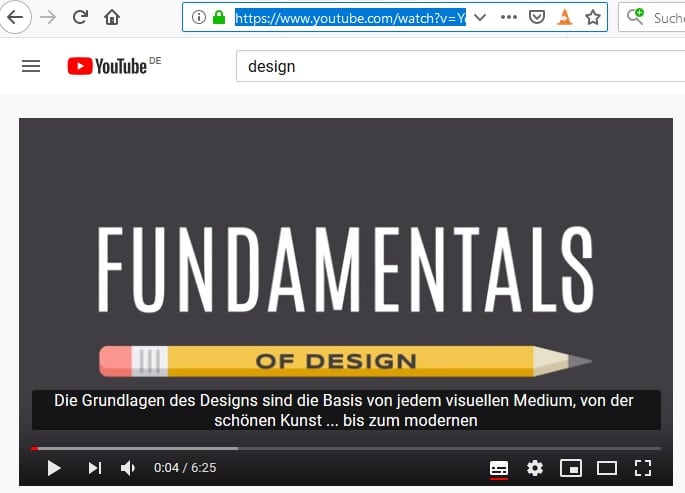Screen dimensions: 685x493
Task: Go back to previous page
Action: [x=14, y=17]
